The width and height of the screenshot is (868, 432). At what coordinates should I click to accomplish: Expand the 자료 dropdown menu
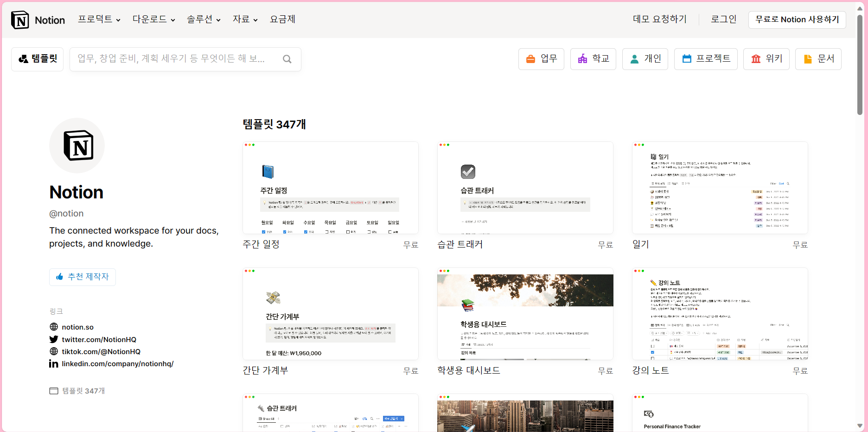click(x=245, y=19)
